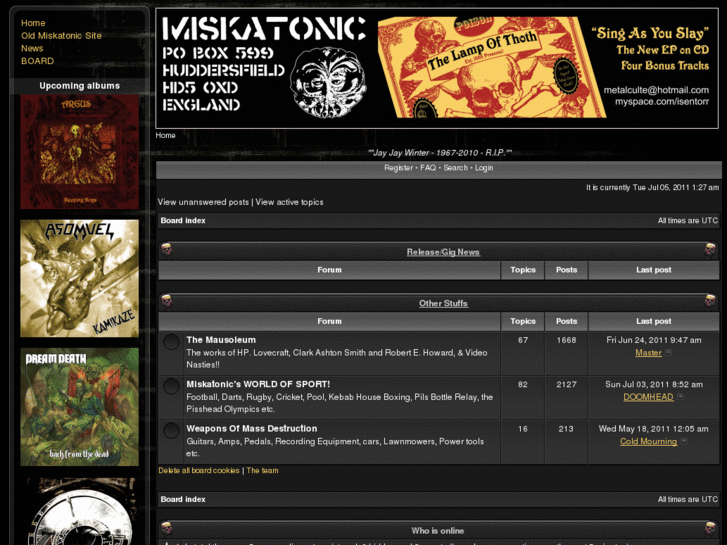727x545 pixels.
Task: View active topics
Action: (289, 202)
